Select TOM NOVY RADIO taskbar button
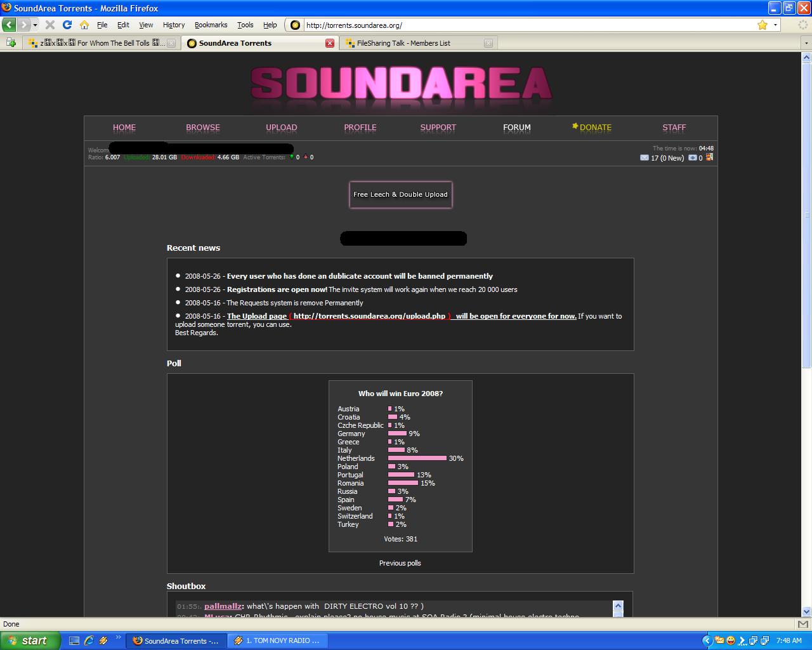Viewport: 812px width, 650px height. [x=277, y=640]
